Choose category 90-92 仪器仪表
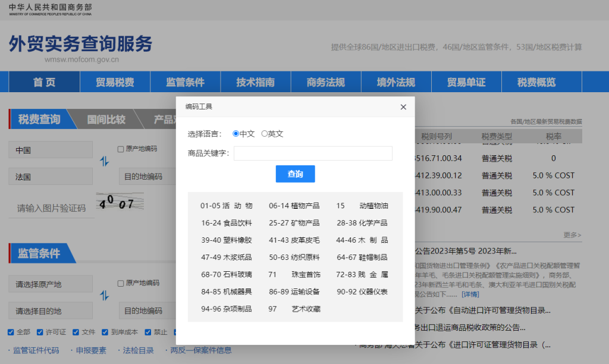The width and height of the screenshot is (609, 364). coord(362,291)
